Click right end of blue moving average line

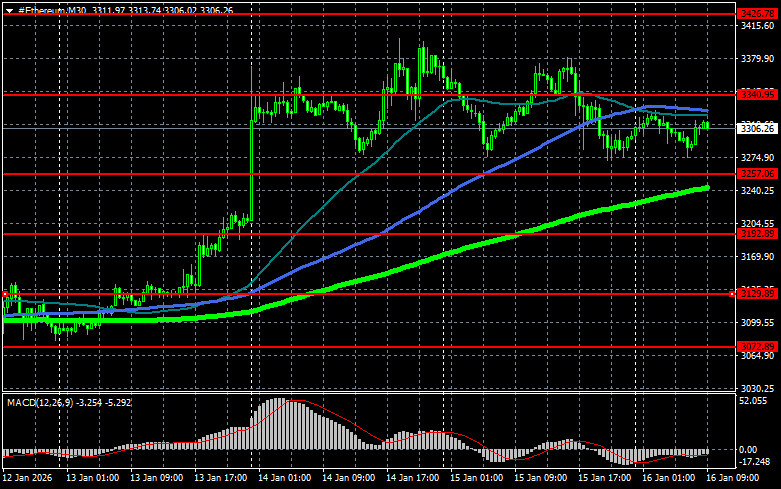tap(705, 110)
